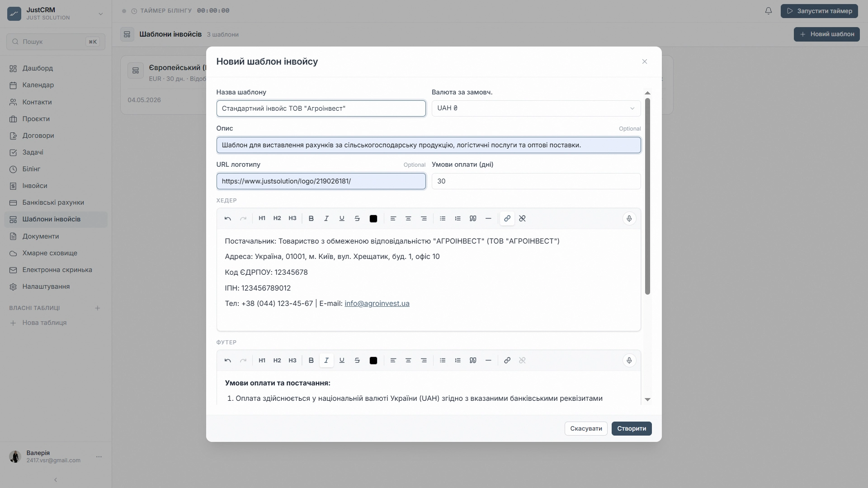Expand the JustCRM workspace switcher
The width and height of the screenshot is (868, 488).
click(x=101, y=14)
